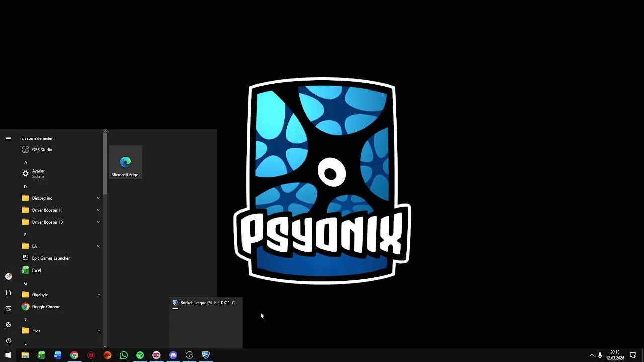Open the Driver Booster 13 folder entry
This screenshot has width=644, height=362.
(x=60, y=222)
